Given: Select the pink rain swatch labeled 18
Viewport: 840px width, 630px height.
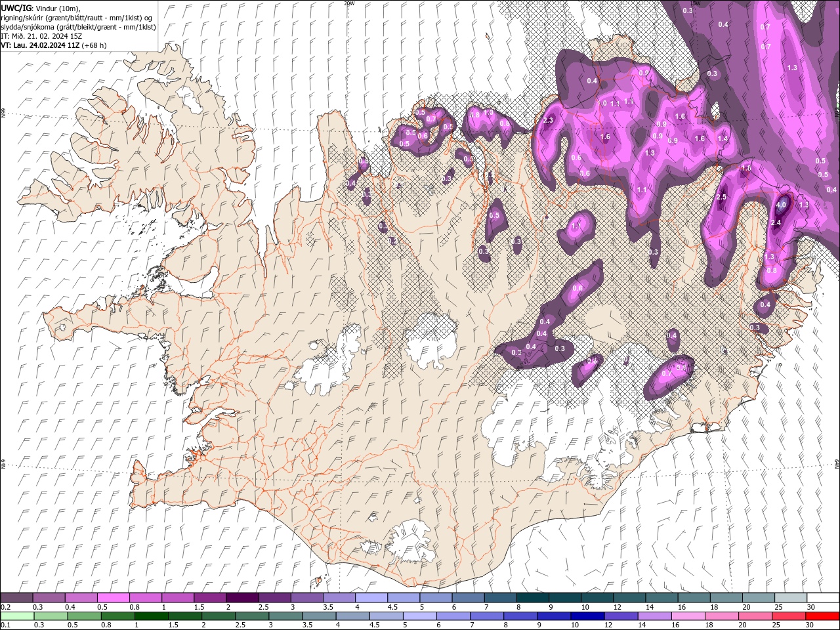Looking at the screenshot, I should [723, 616].
